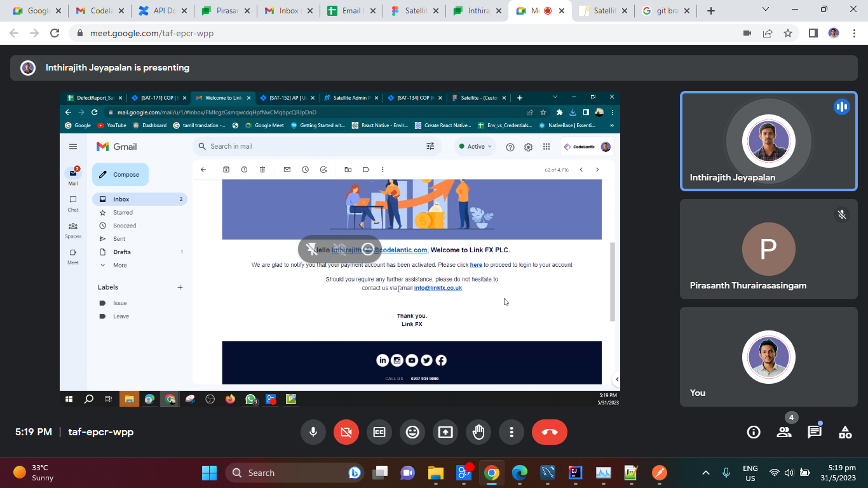This screenshot has width=868, height=488.
Task: Open volume control in system tray
Action: click(x=789, y=473)
